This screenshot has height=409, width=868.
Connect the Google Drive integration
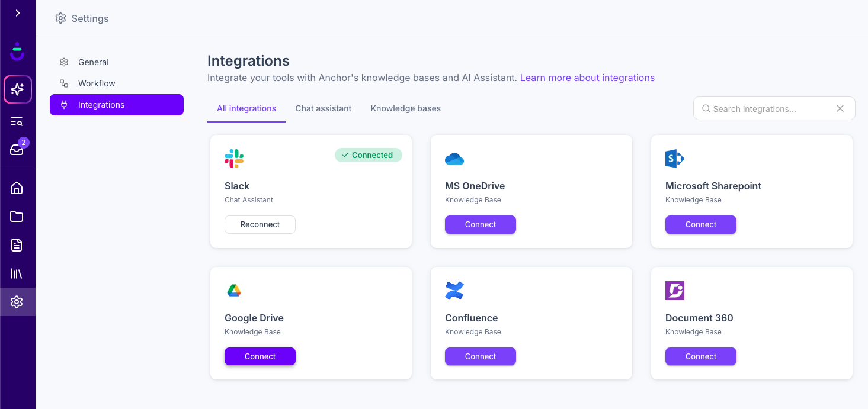(x=260, y=356)
